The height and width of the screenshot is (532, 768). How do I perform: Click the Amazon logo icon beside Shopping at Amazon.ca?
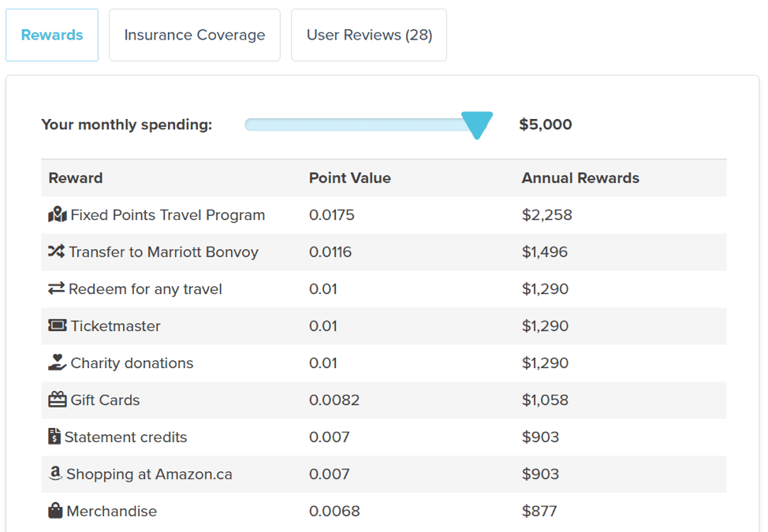coord(55,473)
